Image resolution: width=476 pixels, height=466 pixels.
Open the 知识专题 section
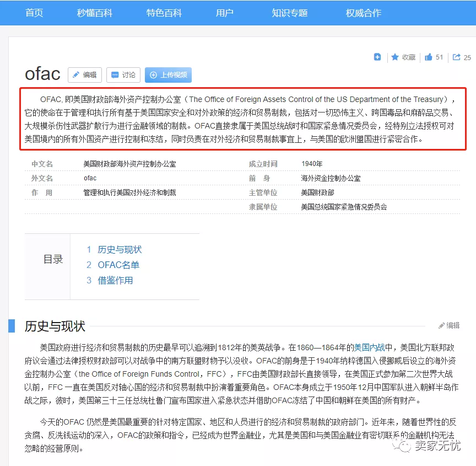pos(289,12)
